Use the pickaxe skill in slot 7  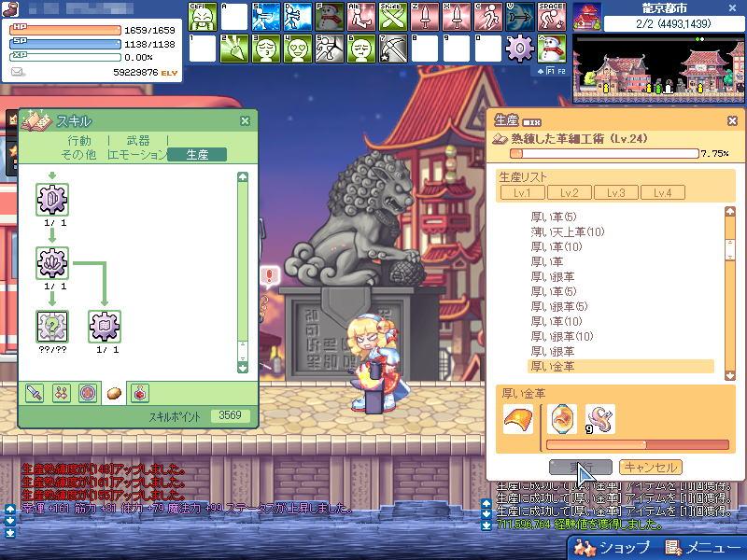(393, 49)
